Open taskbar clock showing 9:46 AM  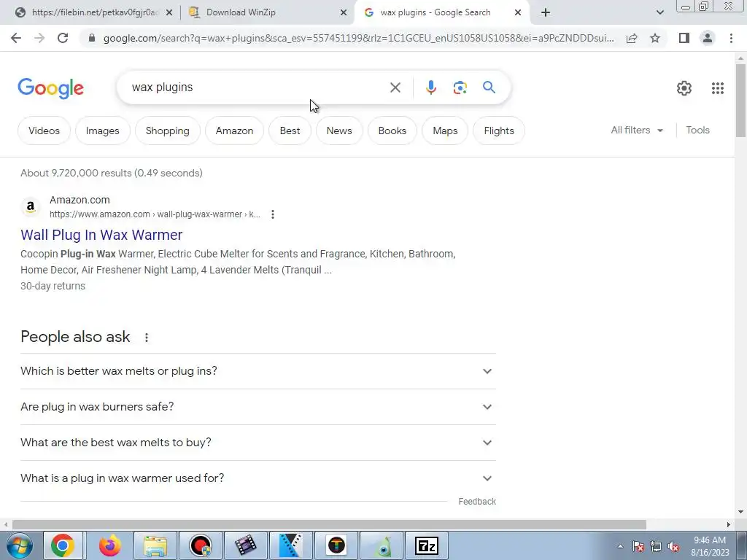710,546
